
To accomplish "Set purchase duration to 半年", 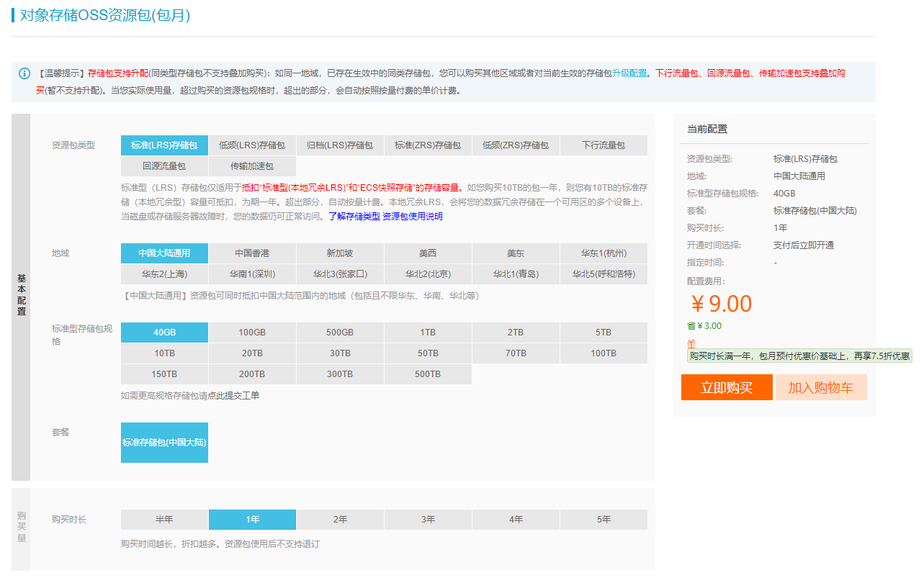I will coord(164,520).
